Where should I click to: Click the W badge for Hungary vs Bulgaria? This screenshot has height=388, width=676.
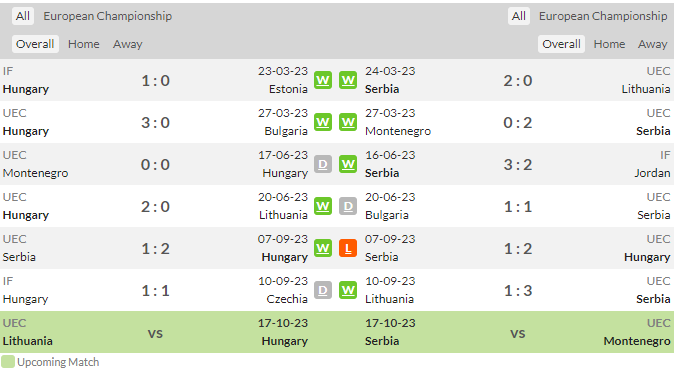[323, 122]
